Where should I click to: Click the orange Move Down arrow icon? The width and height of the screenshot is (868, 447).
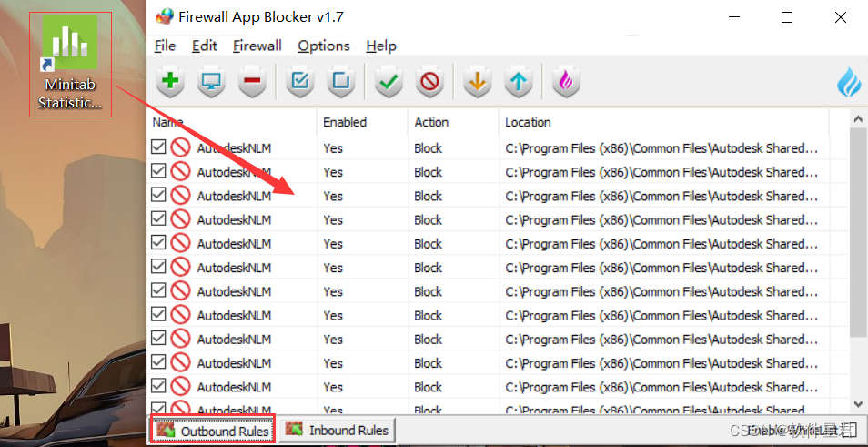coord(477,82)
